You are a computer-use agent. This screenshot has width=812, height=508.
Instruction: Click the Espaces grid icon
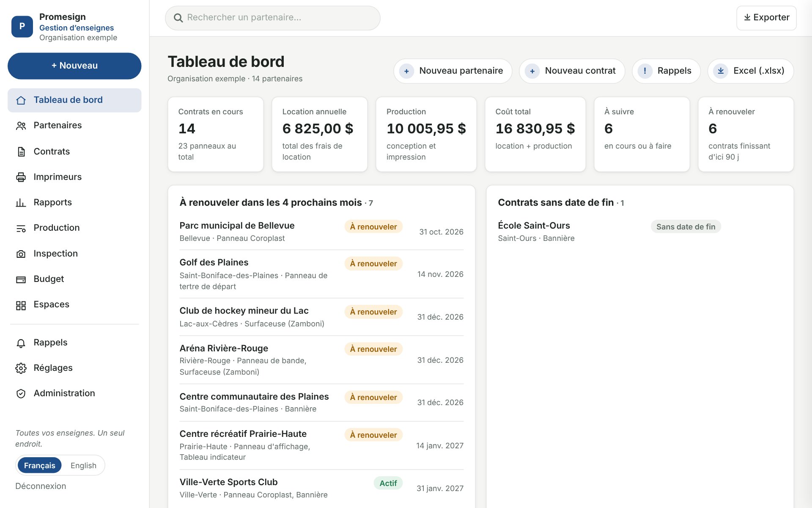[21, 305]
